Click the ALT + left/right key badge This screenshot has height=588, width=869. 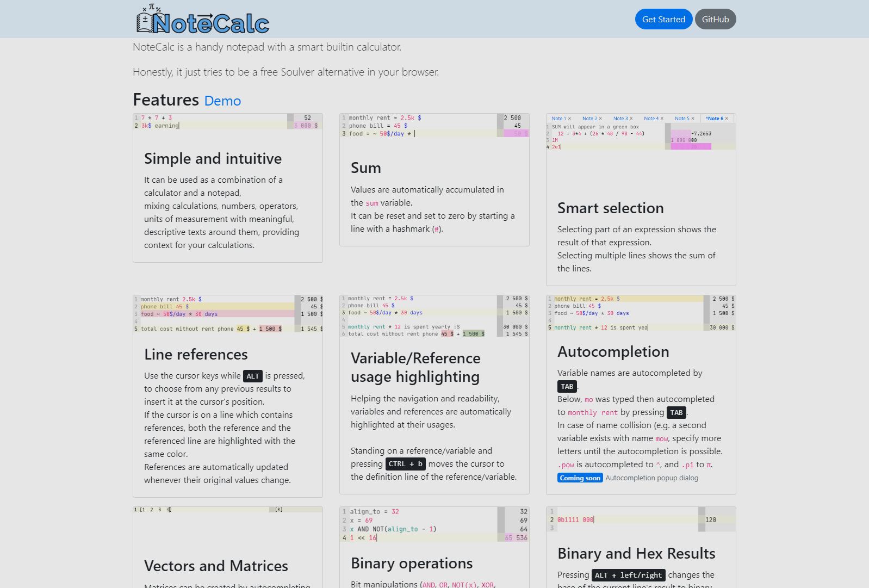(629, 575)
